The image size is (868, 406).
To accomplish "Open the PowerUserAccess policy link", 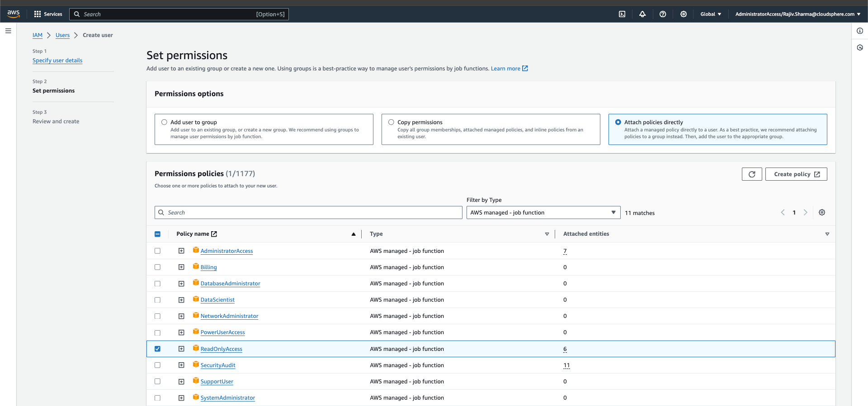I will (223, 332).
